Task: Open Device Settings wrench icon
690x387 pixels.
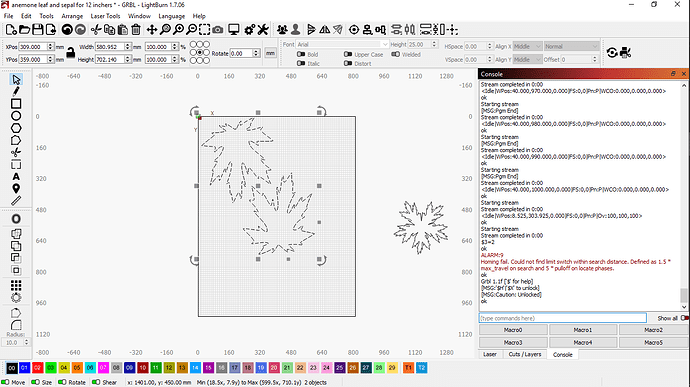Action: pyautogui.click(x=263, y=29)
